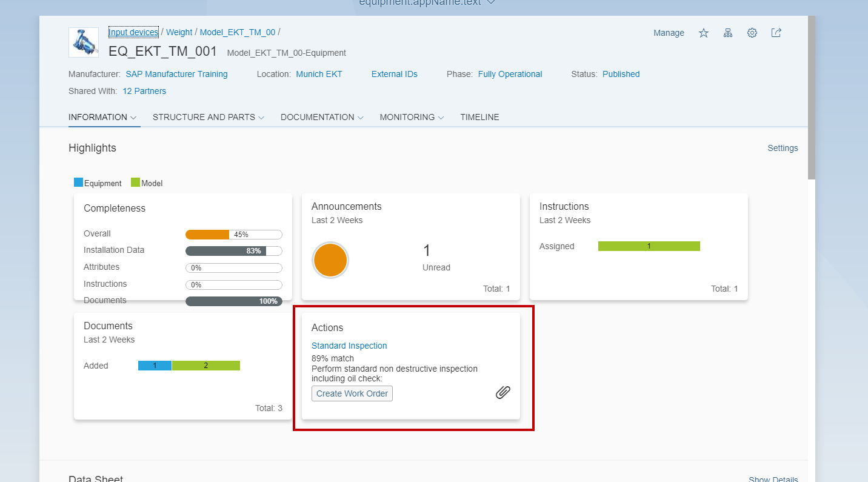Click the Instructions 0% completeness bar
The image size is (868, 482).
234,285
